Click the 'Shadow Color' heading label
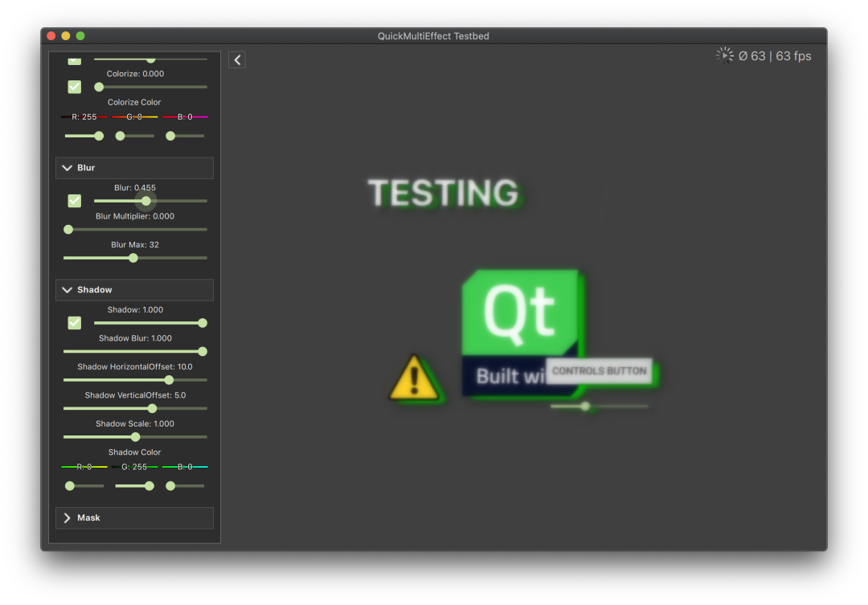The height and width of the screenshot is (605, 868). tap(134, 452)
